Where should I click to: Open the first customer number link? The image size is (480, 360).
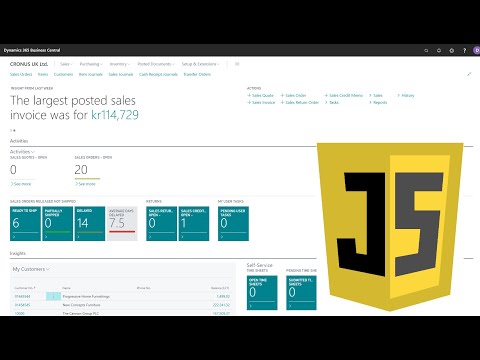point(22,296)
